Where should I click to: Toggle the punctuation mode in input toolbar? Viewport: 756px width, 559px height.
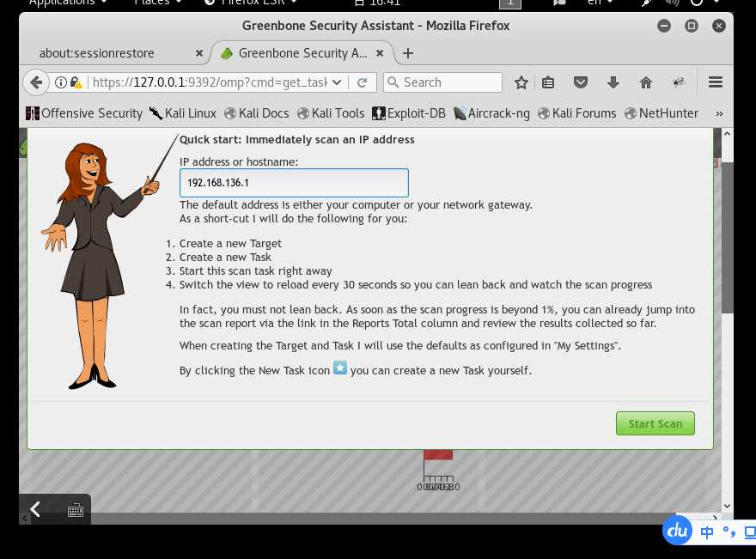(729, 532)
